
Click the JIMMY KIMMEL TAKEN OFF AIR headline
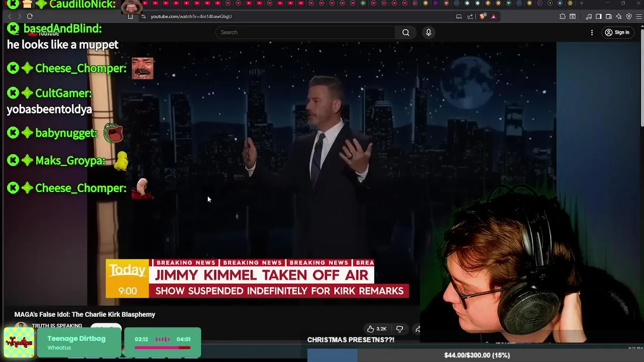[261, 275]
